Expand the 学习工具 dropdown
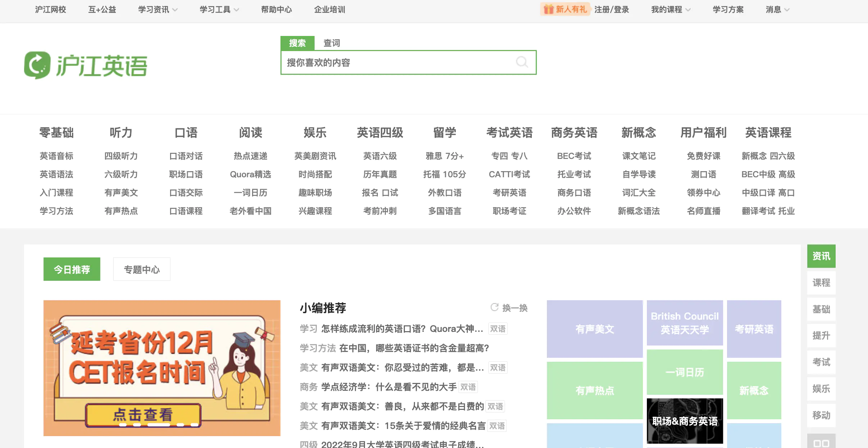 pos(219,10)
